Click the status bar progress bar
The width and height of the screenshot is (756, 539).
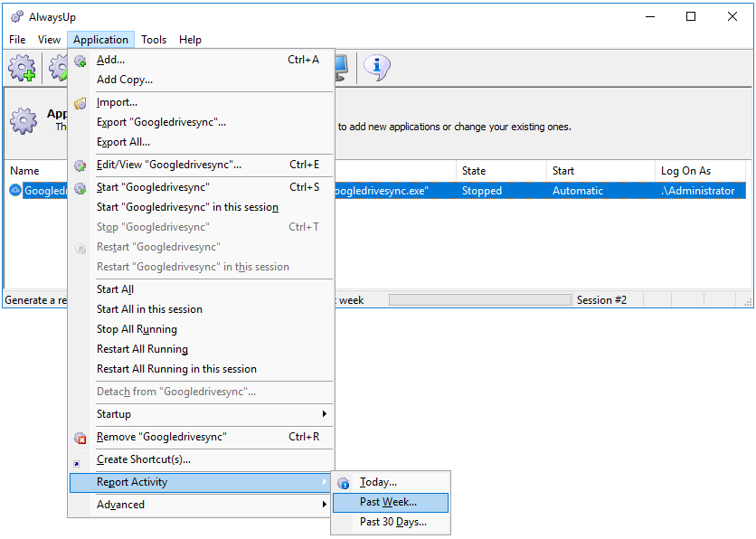(x=479, y=300)
